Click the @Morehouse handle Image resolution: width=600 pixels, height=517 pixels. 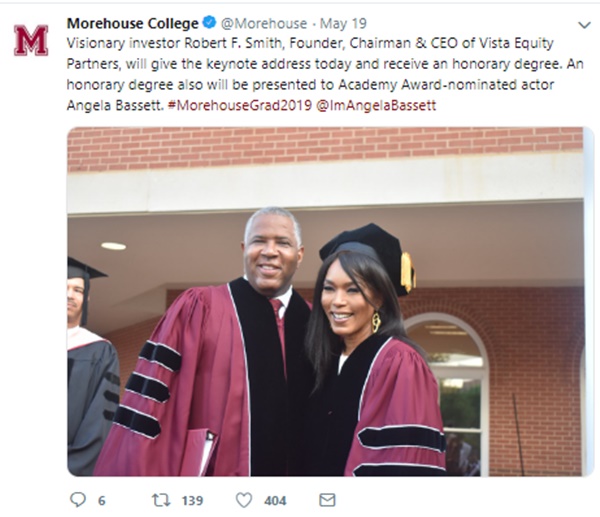click(x=256, y=23)
